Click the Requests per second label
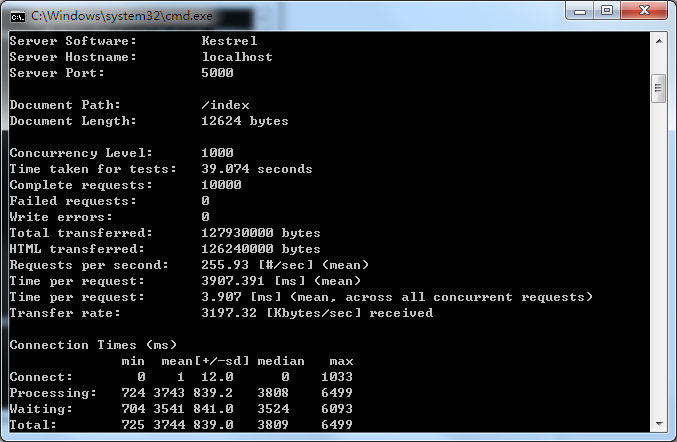This screenshot has height=442, width=677. [x=89, y=265]
